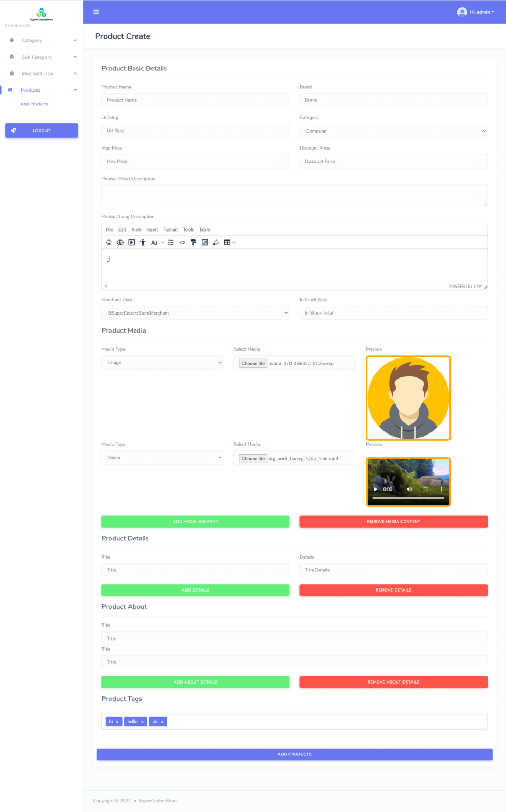Open the source code view icon
506x812 pixels.
coord(182,242)
